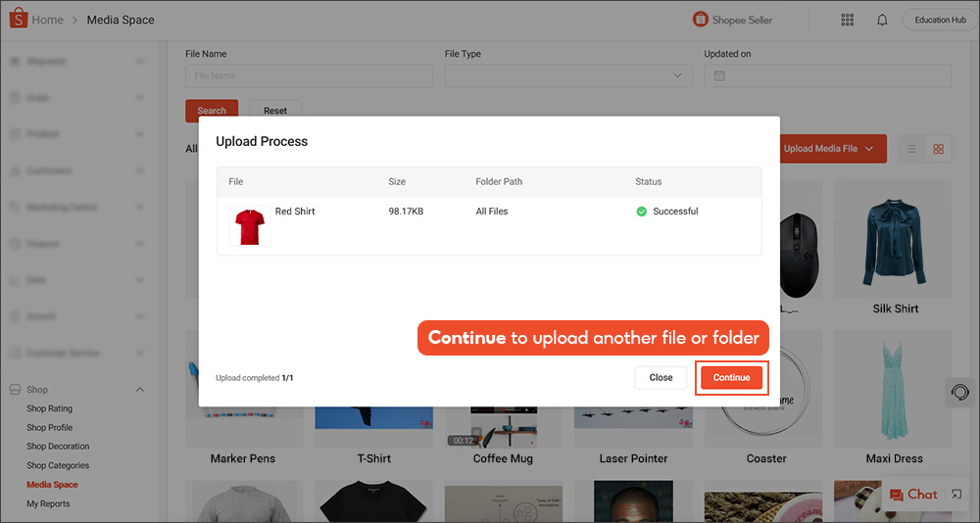Image resolution: width=980 pixels, height=523 pixels.
Task: Open the Laser Pointer thumbnail
Action: 633,427
